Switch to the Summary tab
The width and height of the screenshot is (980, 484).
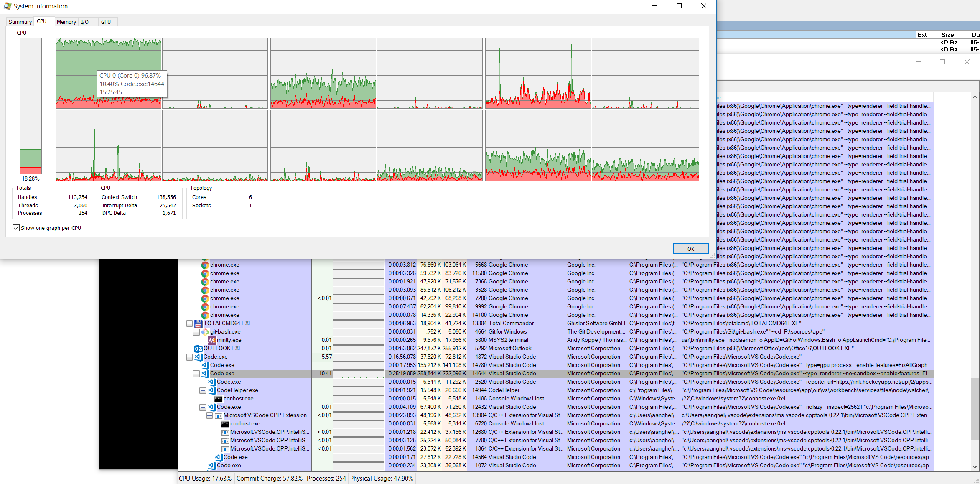[x=20, y=22]
